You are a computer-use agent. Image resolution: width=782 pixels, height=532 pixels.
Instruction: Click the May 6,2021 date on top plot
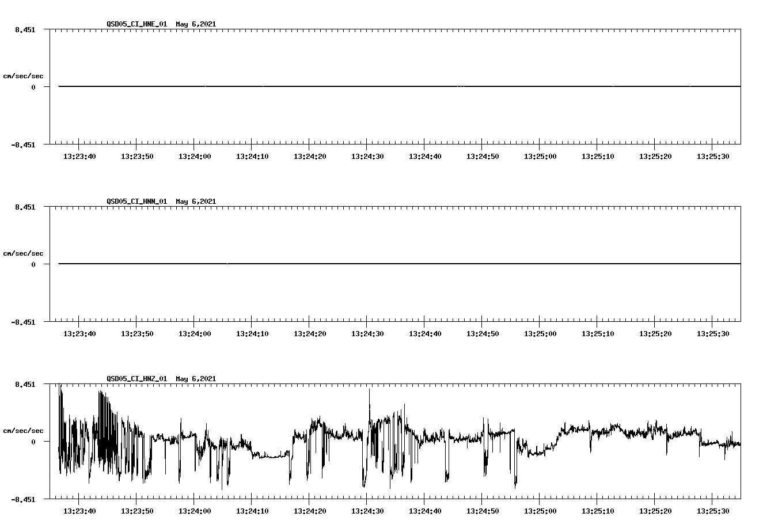196,24
